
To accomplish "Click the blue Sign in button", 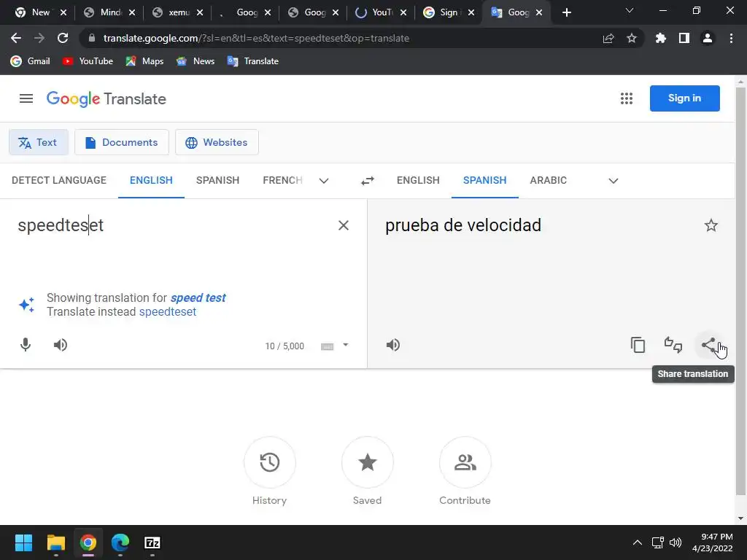I will [684, 98].
